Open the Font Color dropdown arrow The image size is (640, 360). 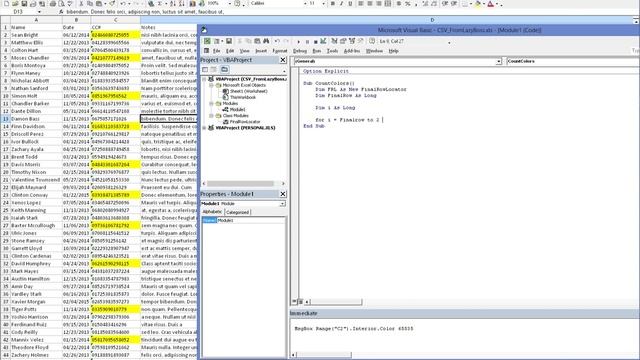[x=497, y=4]
